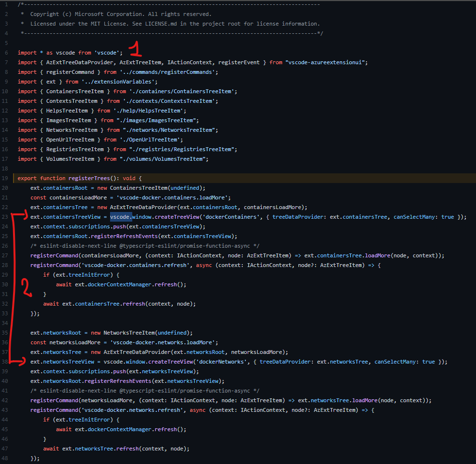Click './contexts/ContextsTreeItem' path

pyautogui.click(x=170, y=101)
